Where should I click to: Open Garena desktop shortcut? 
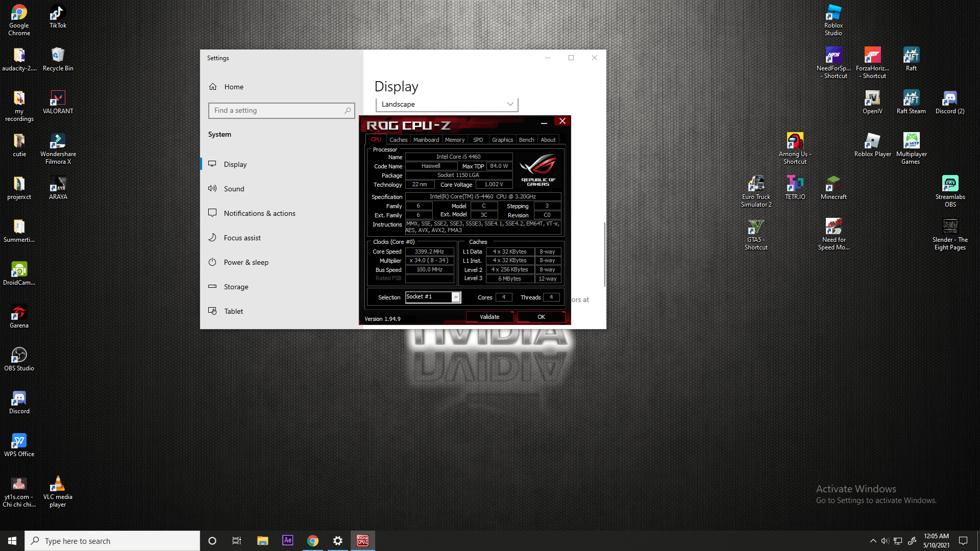pos(19,317)
